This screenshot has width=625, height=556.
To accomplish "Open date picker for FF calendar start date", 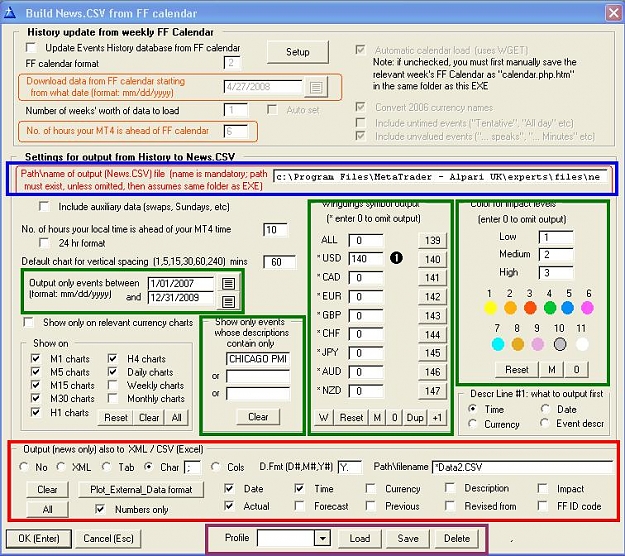I will [316, 87].
